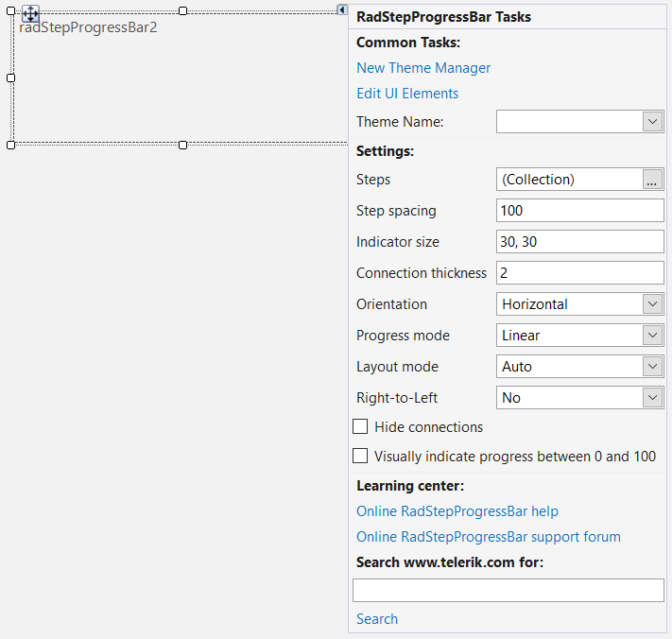Click the top-middle resize handle of the control

click(x=183, y=10)
